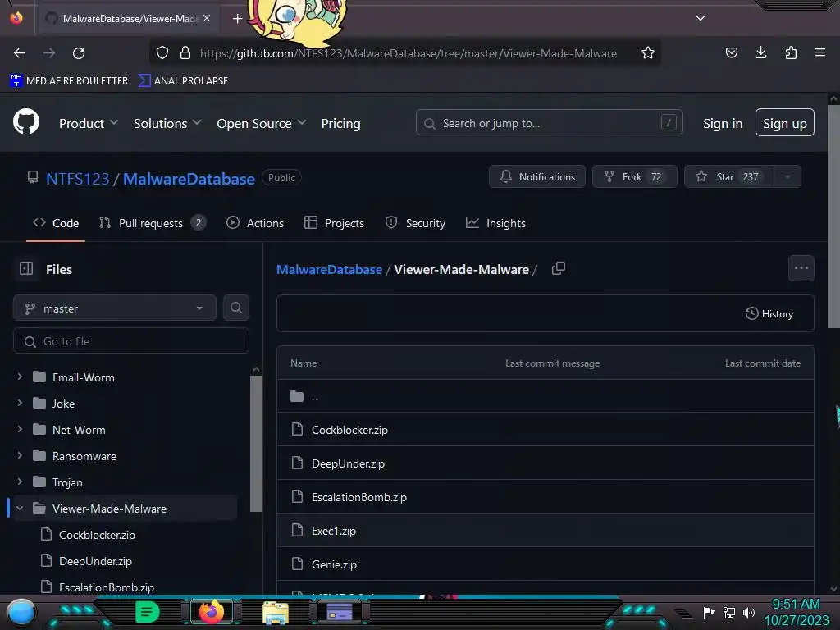Reload the page with the refresh icon
The image size is (840, 630).
point(79,53)
